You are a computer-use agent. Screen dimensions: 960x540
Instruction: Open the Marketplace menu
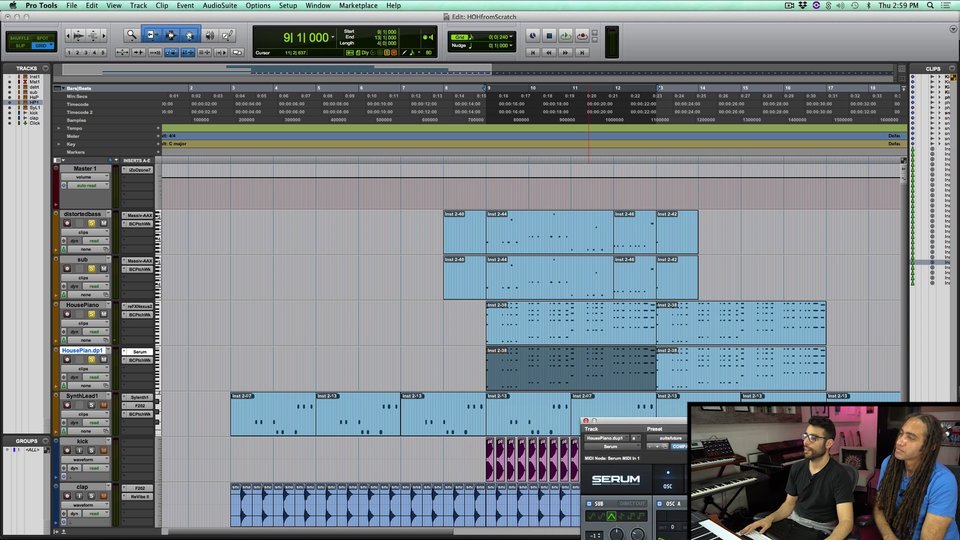pos(358,6)
